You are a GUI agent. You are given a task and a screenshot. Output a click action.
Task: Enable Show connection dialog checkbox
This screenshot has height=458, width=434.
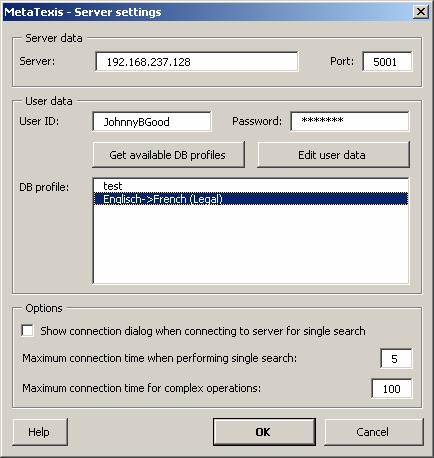coord(27,331)
